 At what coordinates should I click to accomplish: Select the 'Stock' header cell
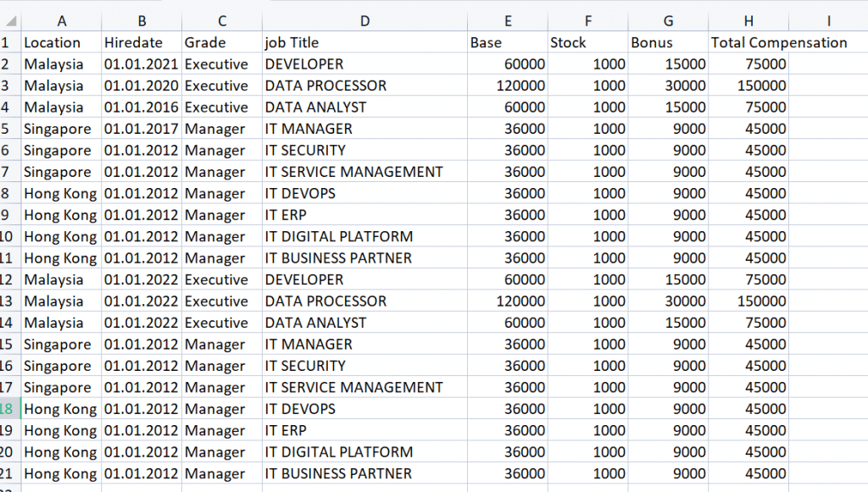click(x=587, y=43)
